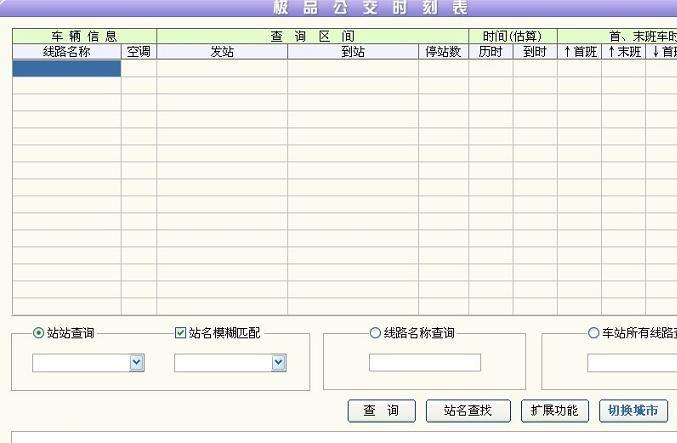This screenshot has width=677, height=443.
Task: Toggle the 站名模糊匹配 checkbox
Action: coord(181,333)
